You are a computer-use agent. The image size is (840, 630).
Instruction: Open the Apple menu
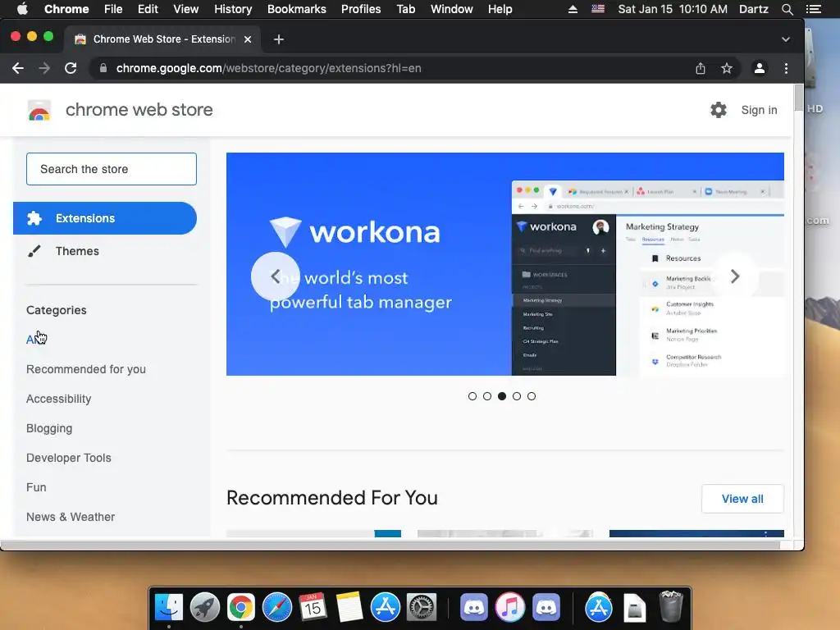point(22,9)
